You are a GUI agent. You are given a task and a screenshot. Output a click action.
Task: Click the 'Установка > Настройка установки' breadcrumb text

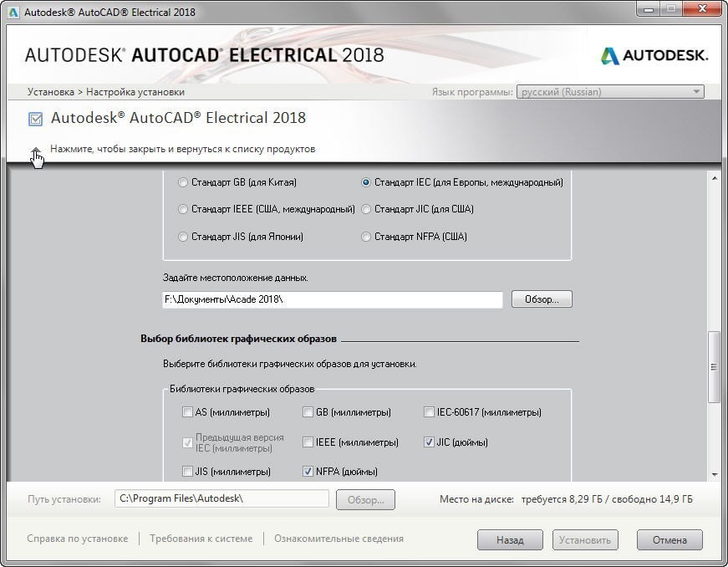[x=106, y=92]
